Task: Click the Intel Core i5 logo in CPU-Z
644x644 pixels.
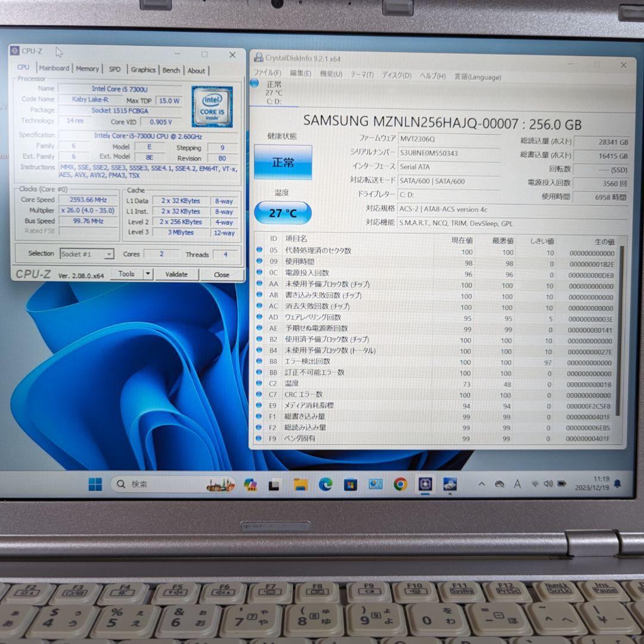Action: [x=213, y=106]
